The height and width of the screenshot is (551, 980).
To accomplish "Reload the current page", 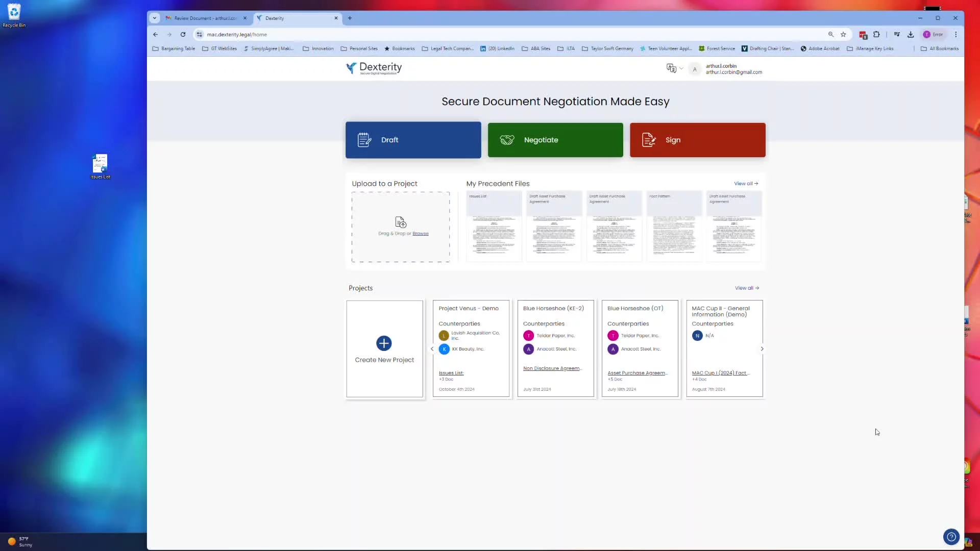I will click(183, 35).
